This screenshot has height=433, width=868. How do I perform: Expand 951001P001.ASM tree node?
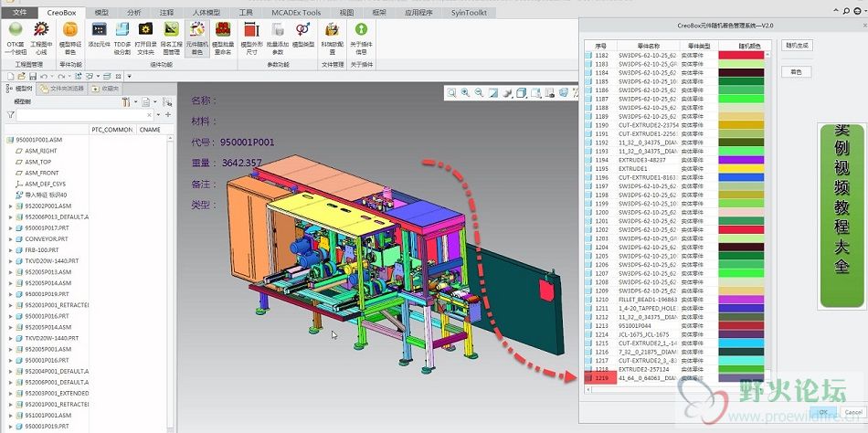click(x=10, y=416)
